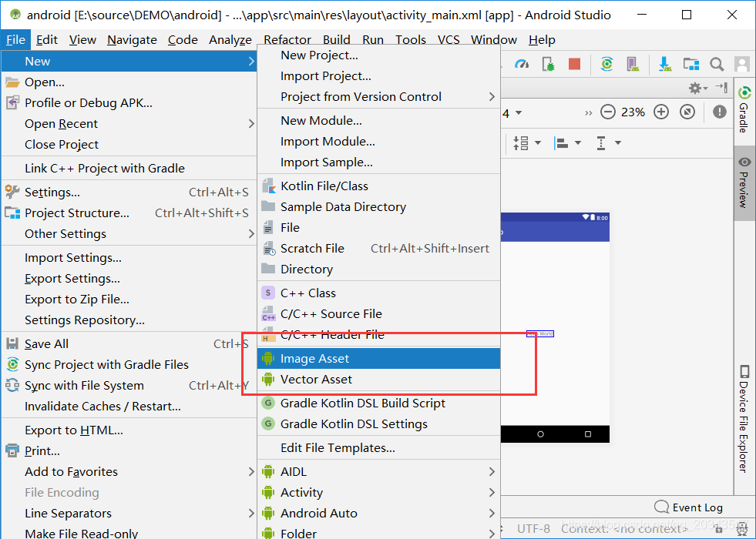
Task: Click Profile or Debug APK...
Action: point(129,103)
